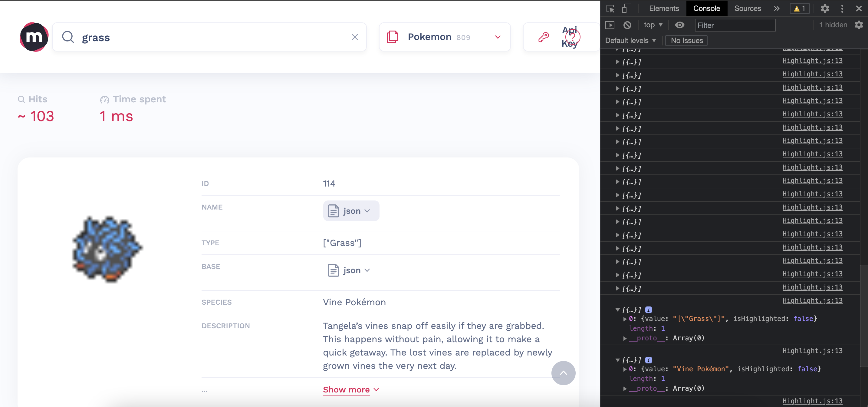Click the No Issues button
The width and height of the screenshot is (868, 407).
(x=686, y=41)
